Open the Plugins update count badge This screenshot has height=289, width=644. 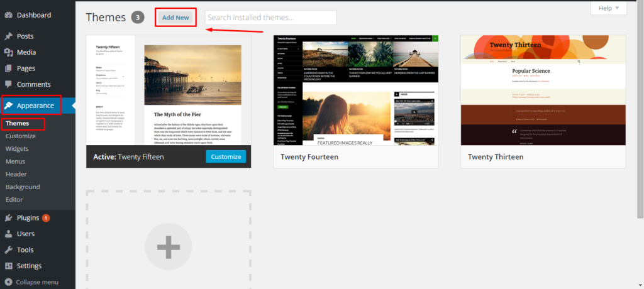click(46, 217)
